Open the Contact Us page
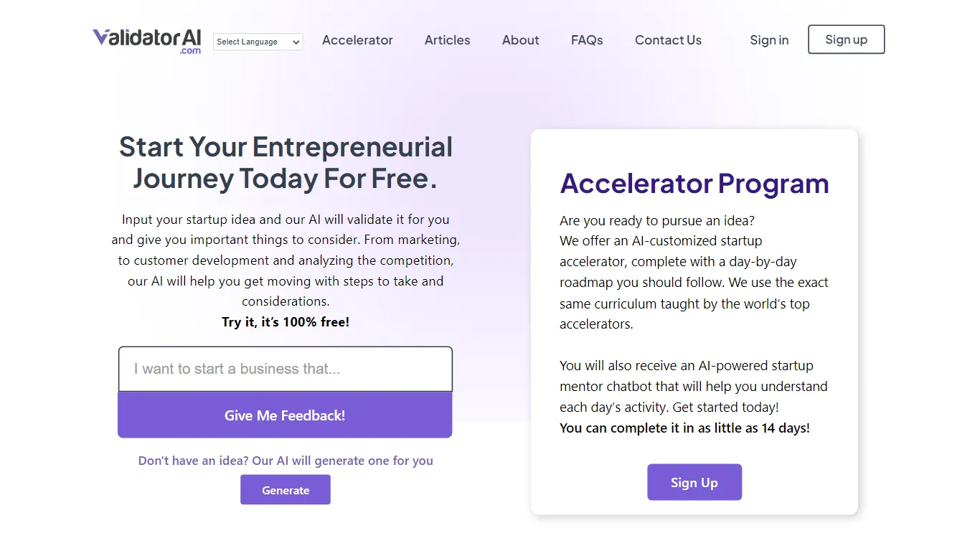Image resolution: width=980 pixels, height=551 pixels. point(668,40)
